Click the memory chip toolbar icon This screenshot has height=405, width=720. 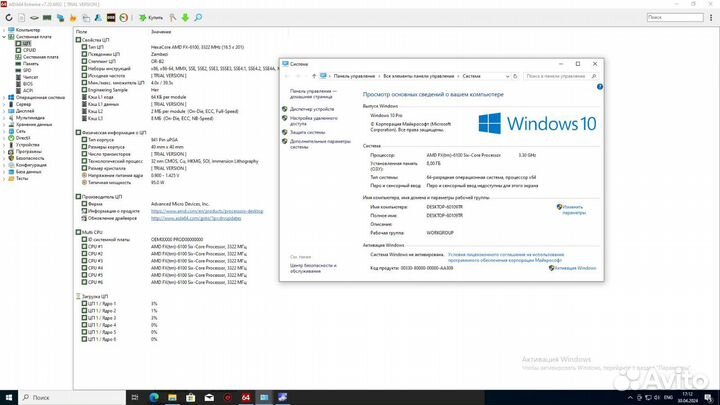(47, 17)
